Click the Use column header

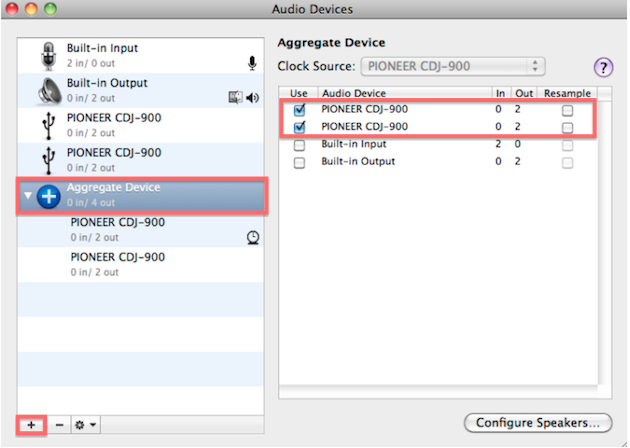(x=299, y=93)
